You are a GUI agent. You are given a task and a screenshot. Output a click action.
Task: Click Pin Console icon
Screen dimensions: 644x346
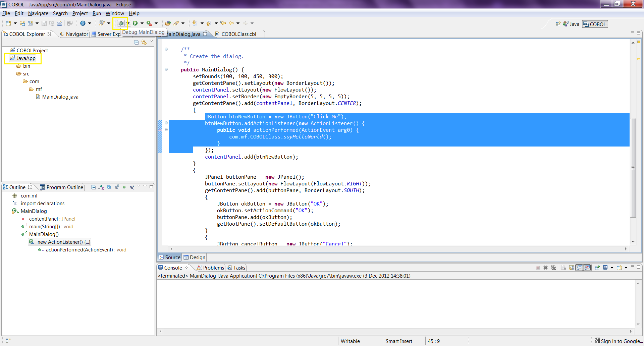[x=597, y=268]
